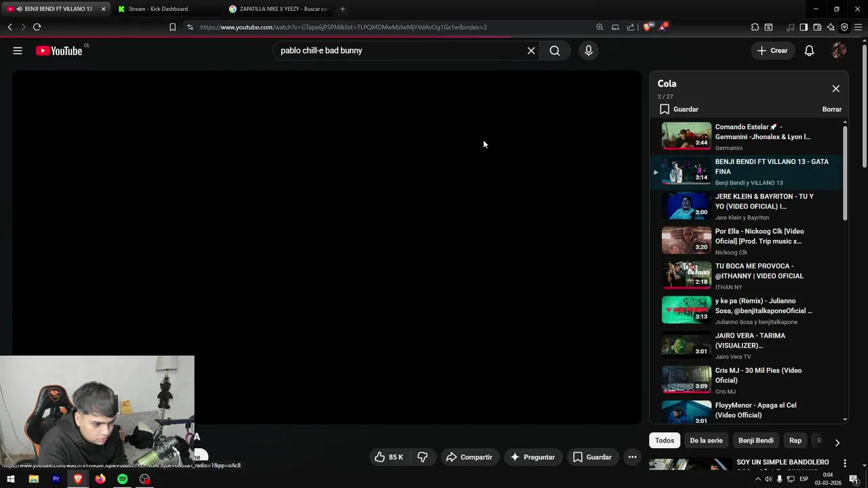Open the zoom magnifier in address bar

(599, 27)
